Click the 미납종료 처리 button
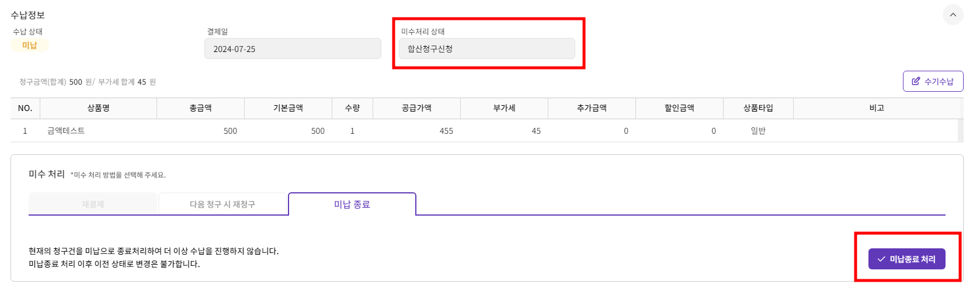The width and height of the screenshot is (980, 291). [x=906, y=259]
